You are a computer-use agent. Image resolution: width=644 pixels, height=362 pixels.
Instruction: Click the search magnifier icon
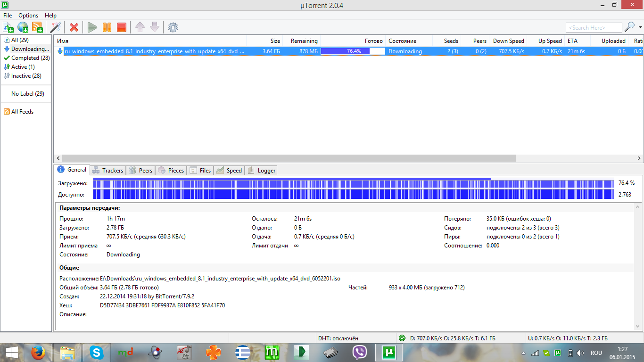[629, 27]
